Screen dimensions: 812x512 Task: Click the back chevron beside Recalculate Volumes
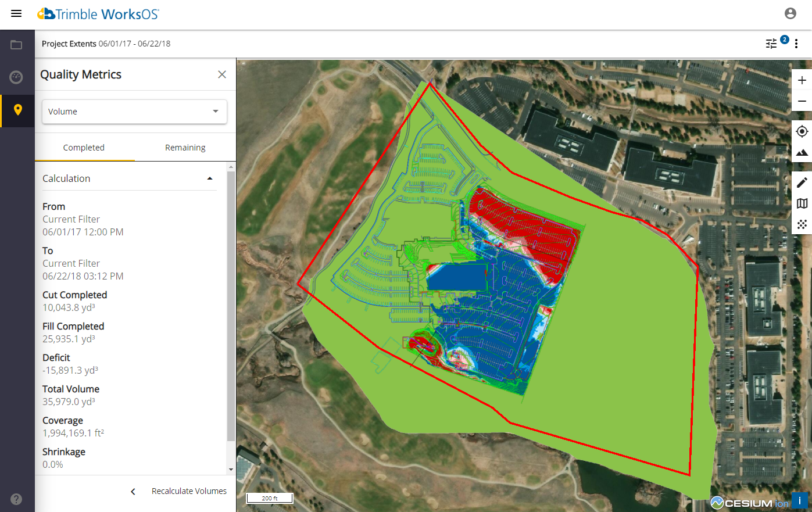click(x=133, y=492)
